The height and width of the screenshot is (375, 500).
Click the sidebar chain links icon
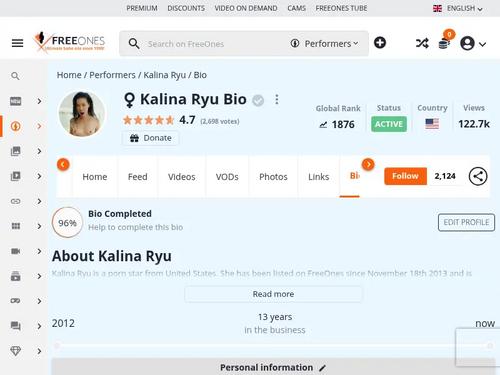[16, 201]
